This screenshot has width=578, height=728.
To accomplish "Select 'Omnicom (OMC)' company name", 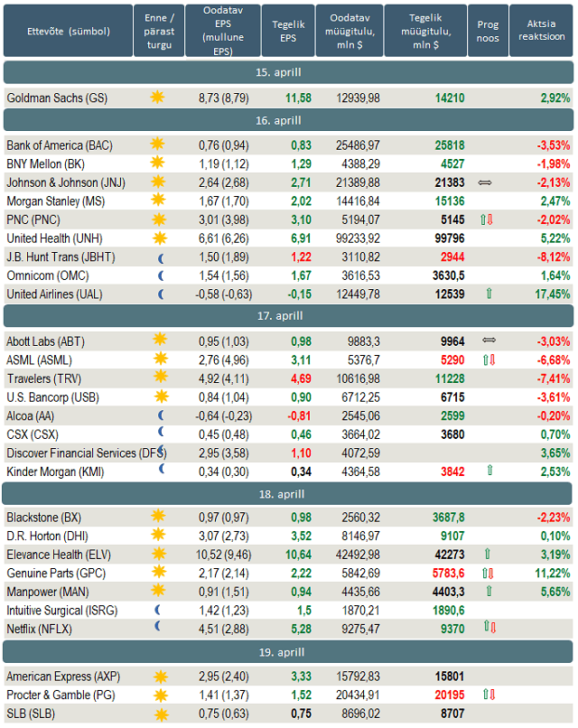I will tap(48, 275).
